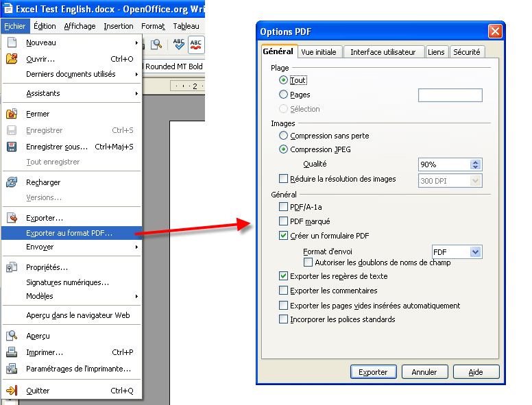Open the Insertion menu in menu bar
Screen dimensions: 532x405
[119, 26]
